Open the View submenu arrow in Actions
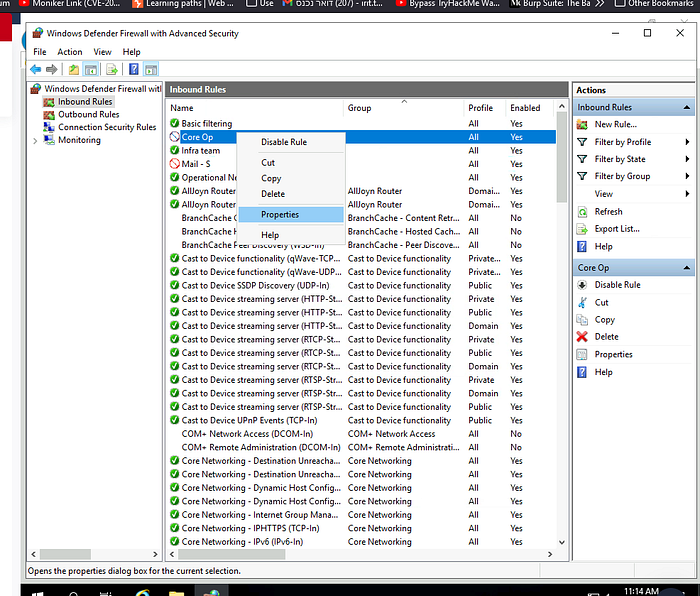The height and width of the screenshot is (596, 700). pyautogui.click(x=687, y=194)
